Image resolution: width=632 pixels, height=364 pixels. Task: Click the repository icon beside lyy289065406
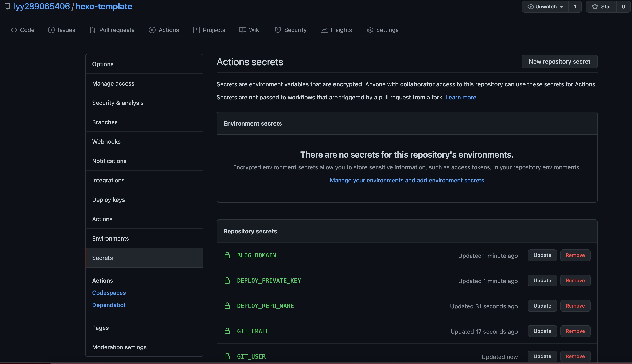pyautogui.click(x=7, y=6)
